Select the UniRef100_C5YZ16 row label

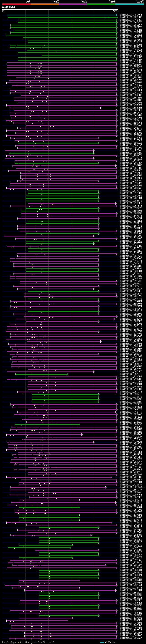click(131, 374)
